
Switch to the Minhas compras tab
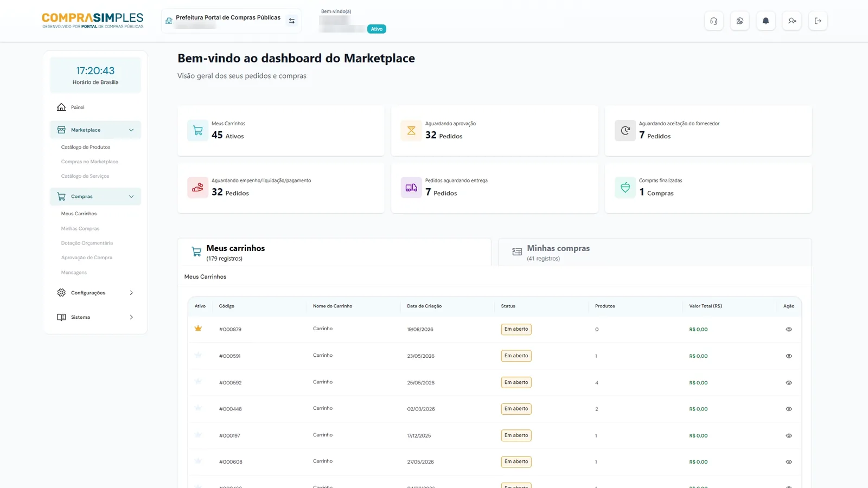pyautogui.click(x=655, y=253)
